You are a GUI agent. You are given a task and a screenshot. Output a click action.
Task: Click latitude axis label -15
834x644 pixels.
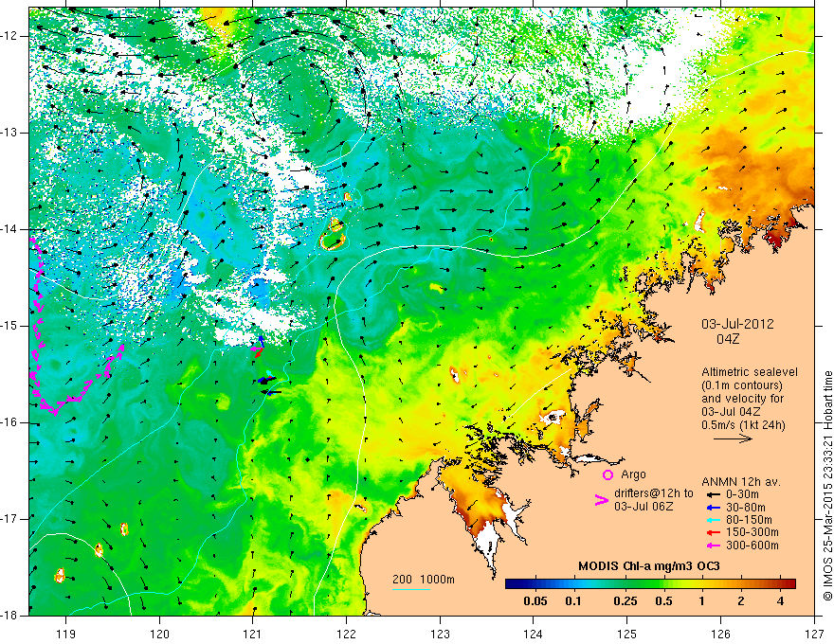[x=9, y=326]
